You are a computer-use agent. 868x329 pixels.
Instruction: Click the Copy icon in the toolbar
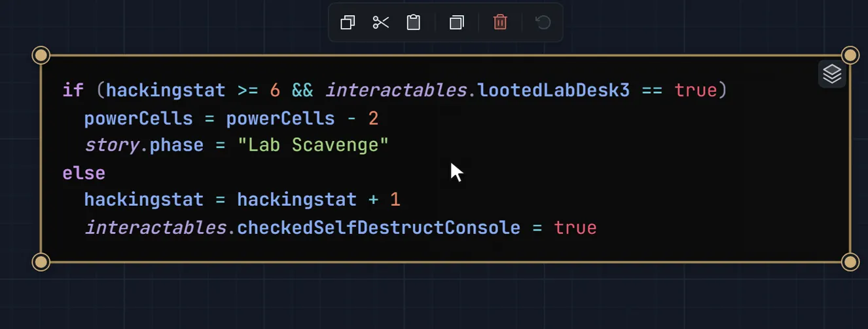(348, 23)
